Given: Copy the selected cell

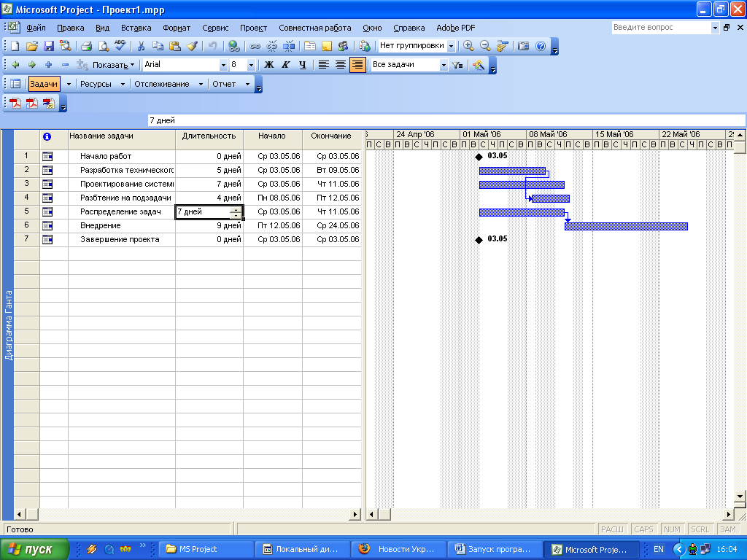Looking at the screenshot, I should tap(158, 46).
